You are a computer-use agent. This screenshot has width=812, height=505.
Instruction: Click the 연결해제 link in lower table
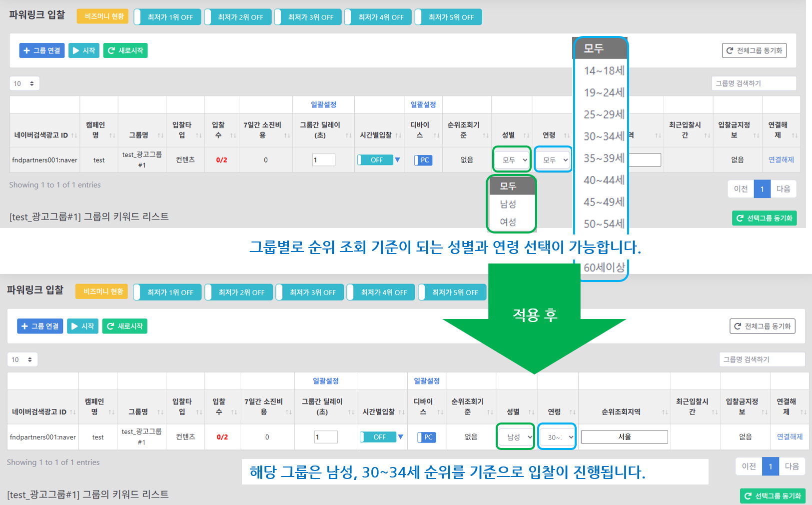pos(790,436)
